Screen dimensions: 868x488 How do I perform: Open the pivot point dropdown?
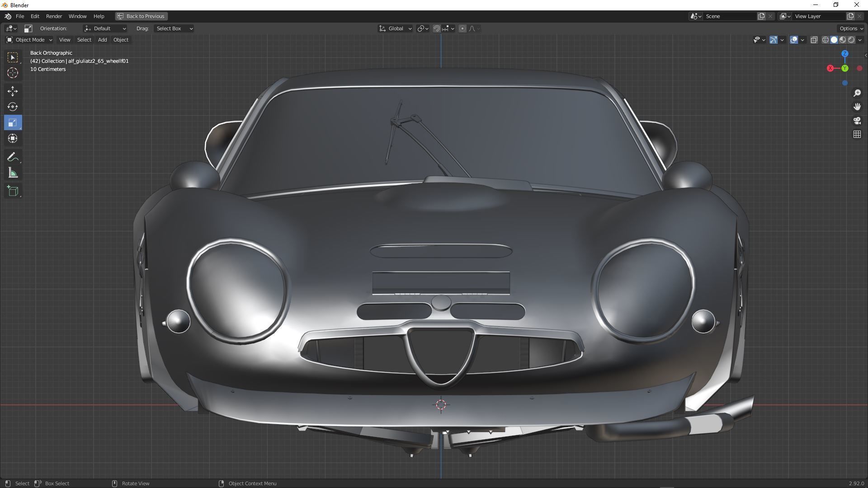tap(423, 28)
